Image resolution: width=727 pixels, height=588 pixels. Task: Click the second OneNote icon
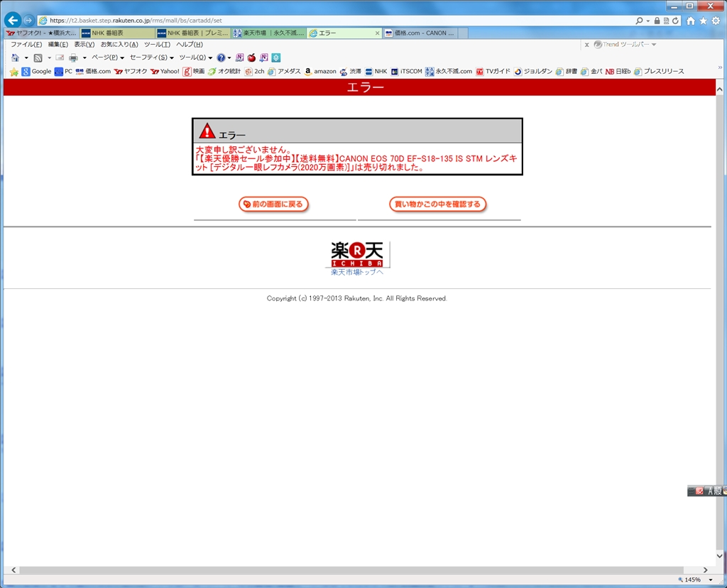264,58
